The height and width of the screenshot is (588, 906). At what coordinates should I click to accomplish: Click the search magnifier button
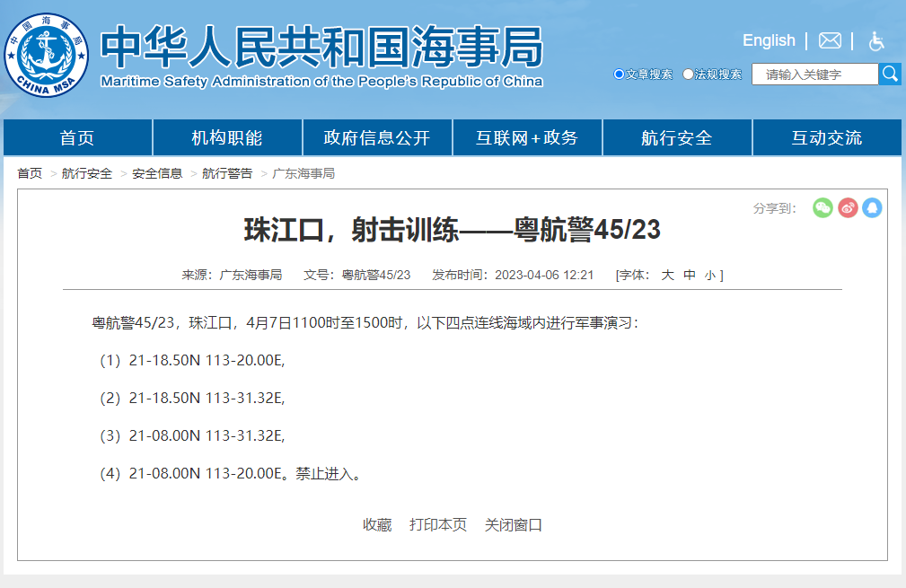890,74
